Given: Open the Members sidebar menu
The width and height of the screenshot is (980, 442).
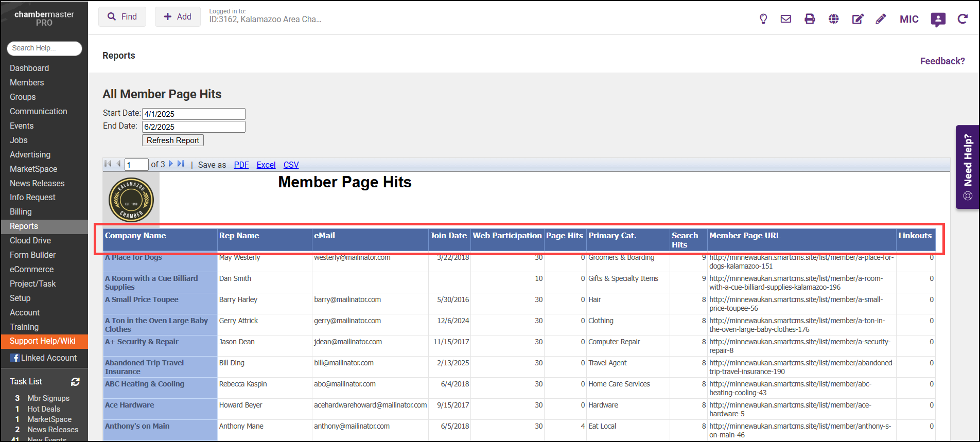Looking at the screenshot, I should (x=27, y=82).
